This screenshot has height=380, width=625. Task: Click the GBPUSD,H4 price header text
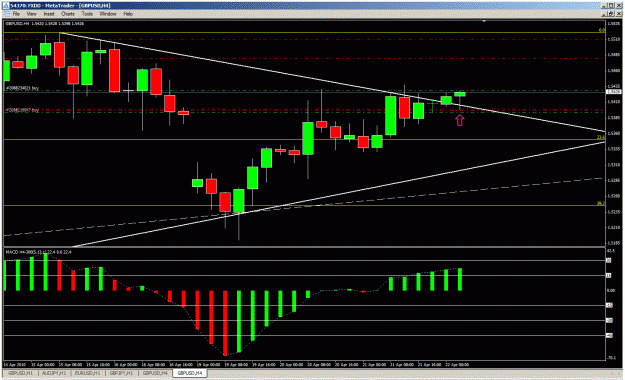[x=45, y=24]
